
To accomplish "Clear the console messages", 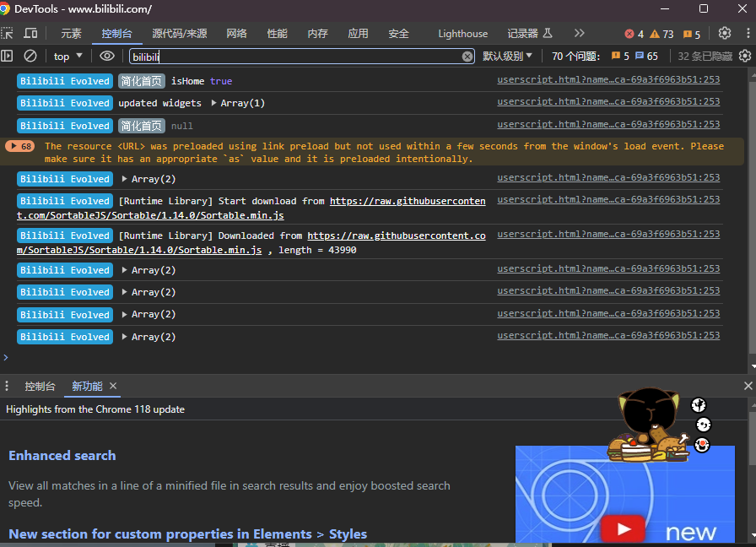I will click(x=30, y=56).
